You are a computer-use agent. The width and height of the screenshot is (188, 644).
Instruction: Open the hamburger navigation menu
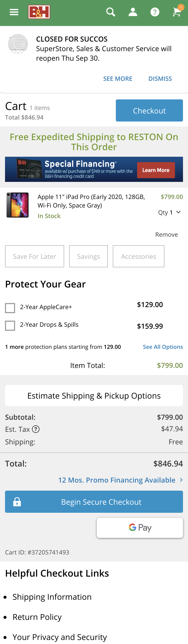point(14,12)
